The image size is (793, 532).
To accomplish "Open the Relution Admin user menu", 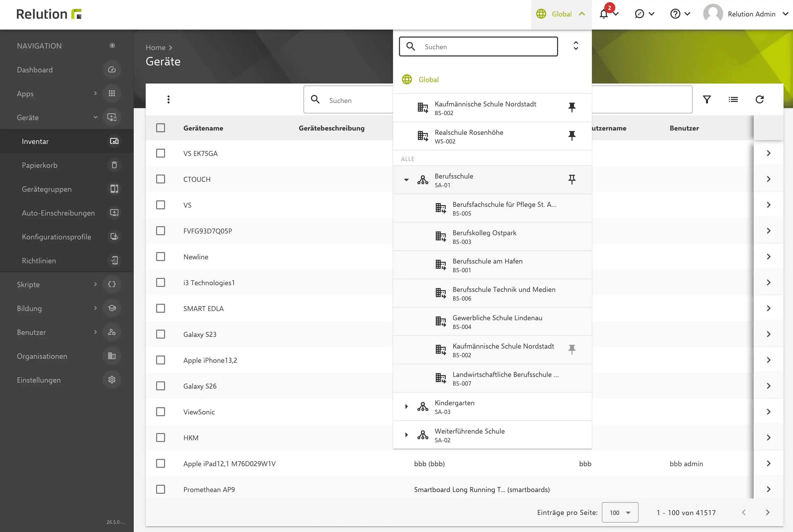I will 746,14.
